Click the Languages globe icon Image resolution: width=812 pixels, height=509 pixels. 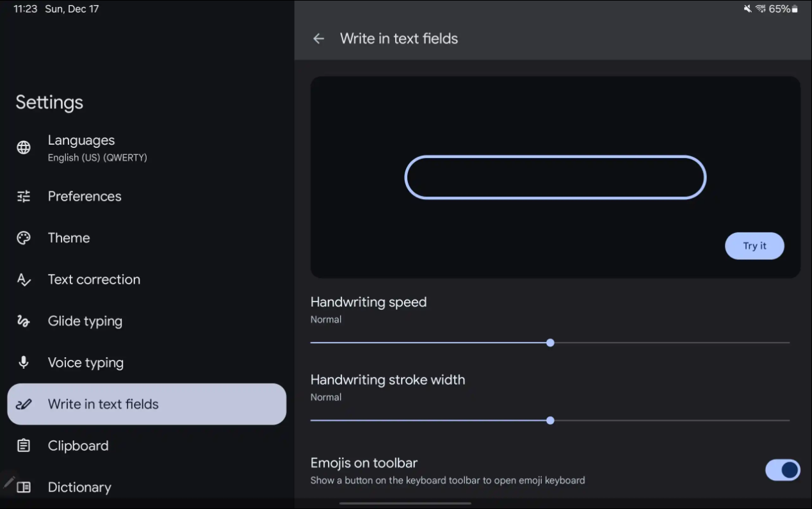(x=24, y=148)
